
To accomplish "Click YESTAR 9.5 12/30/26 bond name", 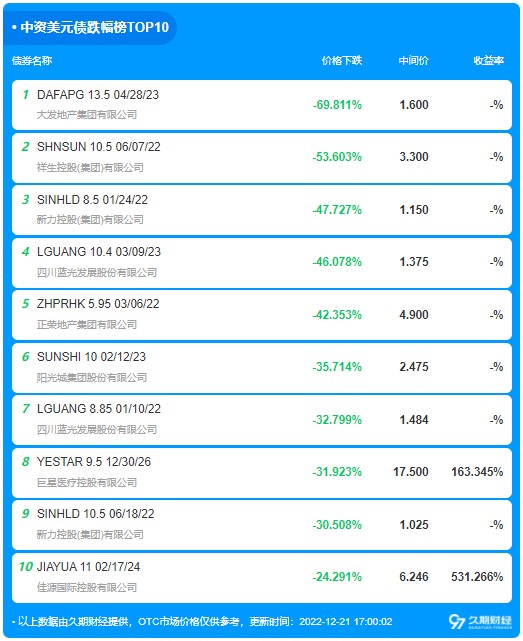I will click(x=94, y=462).
